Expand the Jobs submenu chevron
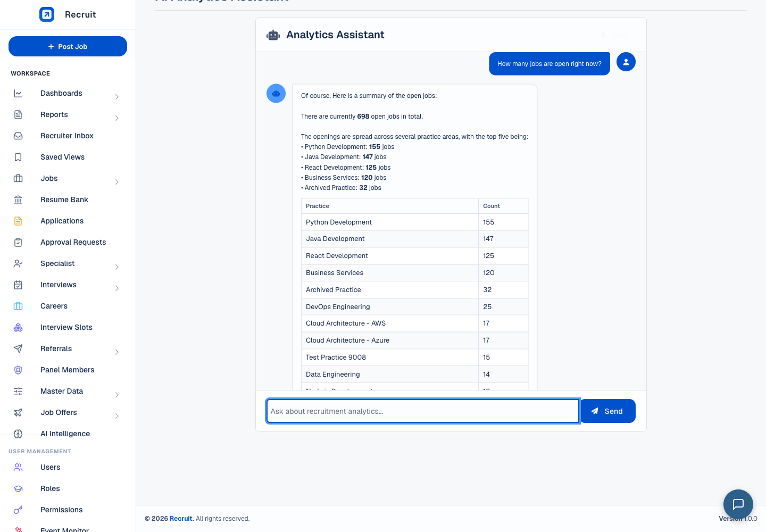766x532 pixels. click(x=117, y=181)
